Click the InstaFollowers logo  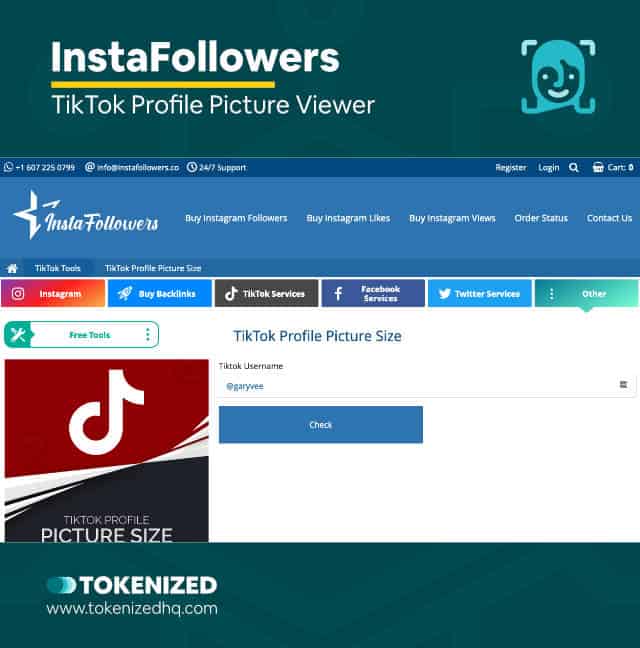tap(86, 216)
